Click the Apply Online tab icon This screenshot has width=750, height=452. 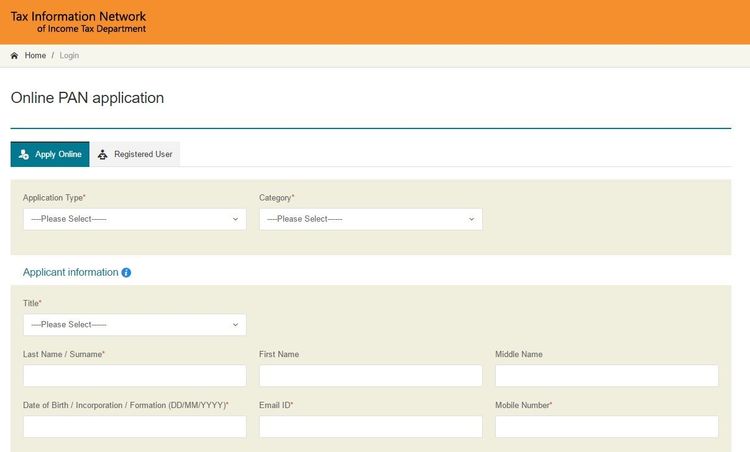[x=24, y=154]
